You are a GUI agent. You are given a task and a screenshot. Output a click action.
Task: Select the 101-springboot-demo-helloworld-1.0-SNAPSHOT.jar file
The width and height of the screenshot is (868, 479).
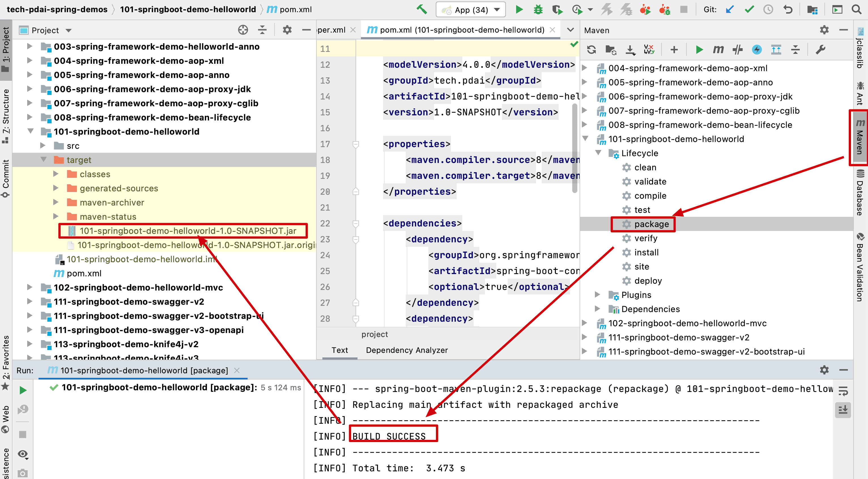[188, 231]
